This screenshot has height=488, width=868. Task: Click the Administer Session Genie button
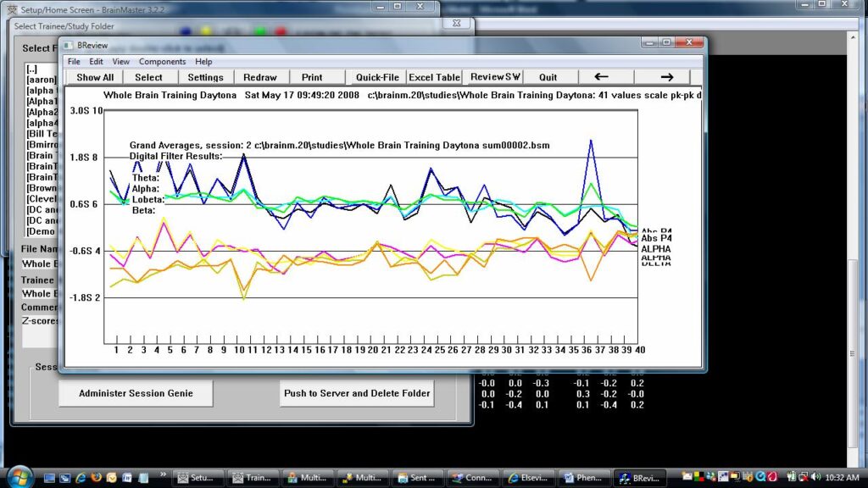[x=136, y=393]
